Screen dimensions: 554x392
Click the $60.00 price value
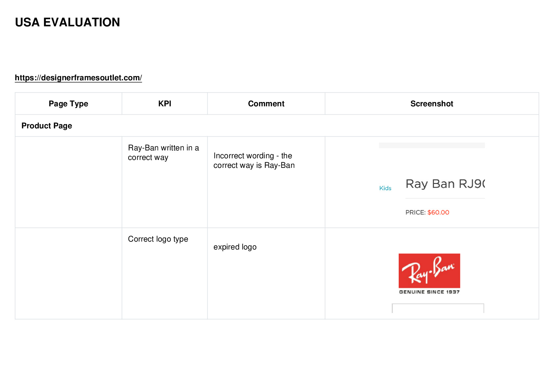coord(438,213)
